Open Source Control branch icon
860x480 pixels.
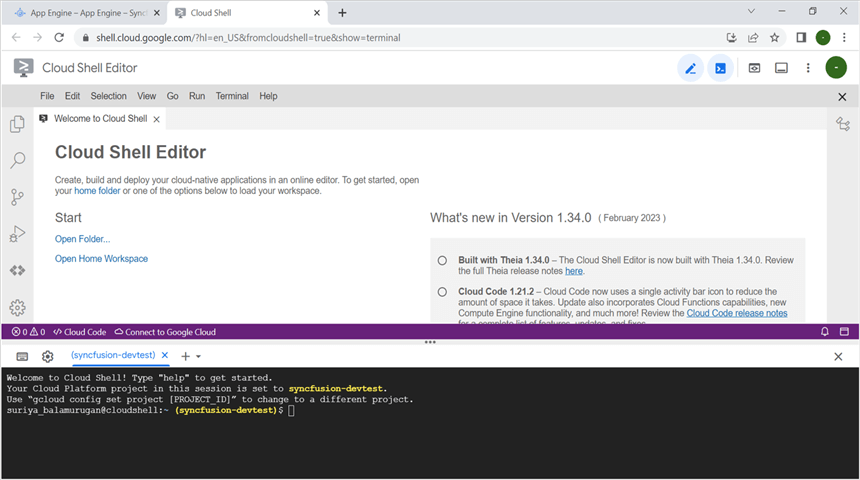pyautogui.click(x=17, y=197)
